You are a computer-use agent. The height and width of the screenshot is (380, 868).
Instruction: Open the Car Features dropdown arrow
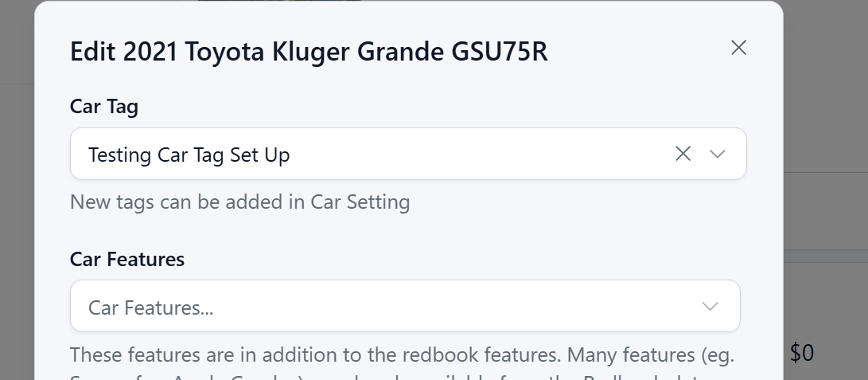(x=710, y=307)
